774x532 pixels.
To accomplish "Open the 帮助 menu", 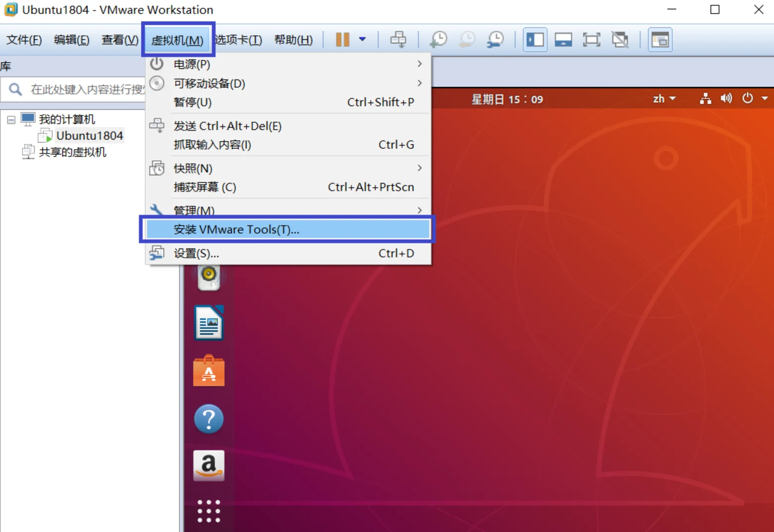I will point(293,40).
